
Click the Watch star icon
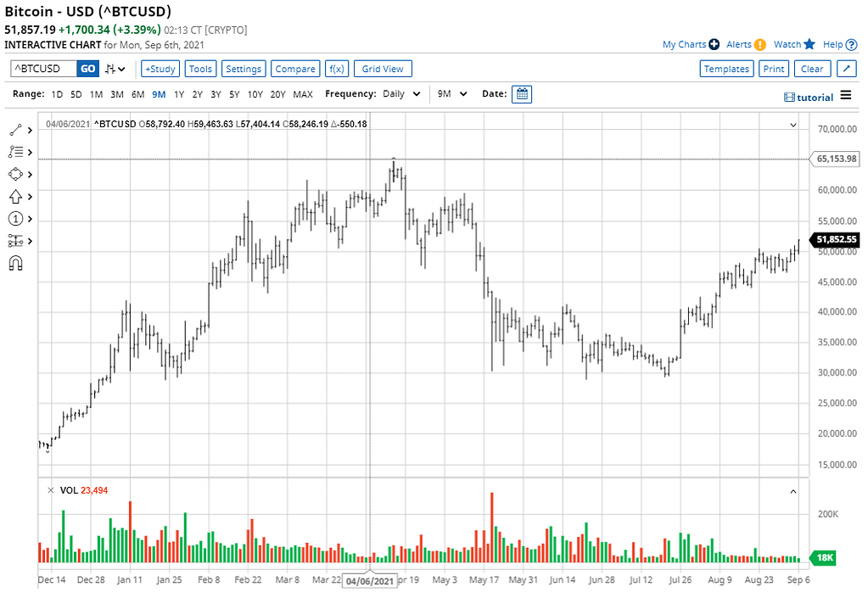coord(809,44)
